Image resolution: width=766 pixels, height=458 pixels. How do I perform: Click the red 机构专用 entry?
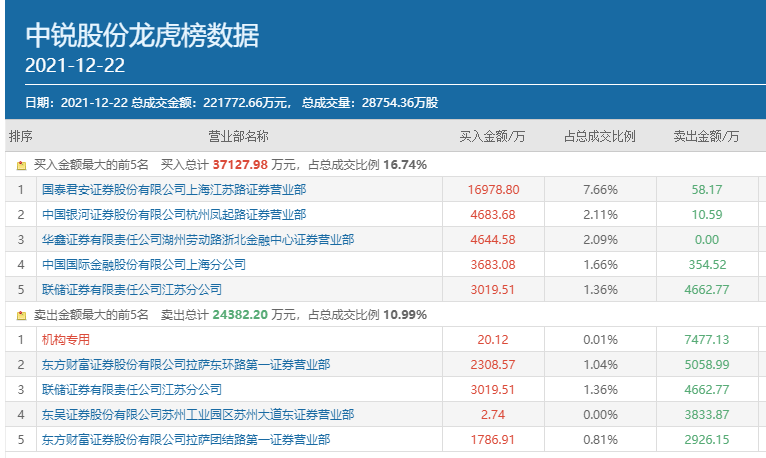66,340
